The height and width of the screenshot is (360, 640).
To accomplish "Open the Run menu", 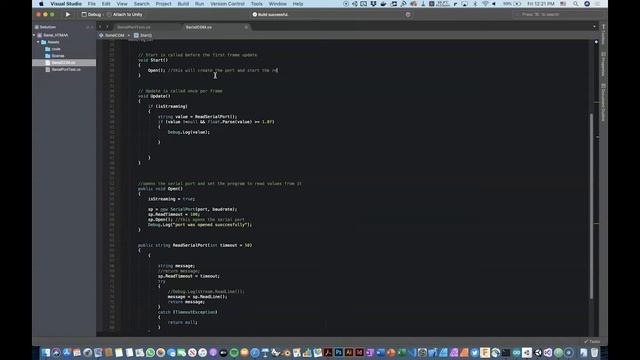I will click(x=200, y=4).
